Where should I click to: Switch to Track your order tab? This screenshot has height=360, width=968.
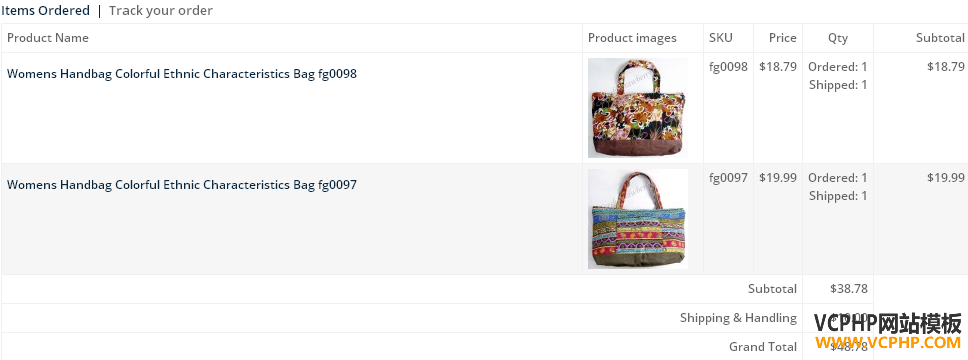(161, 10)
